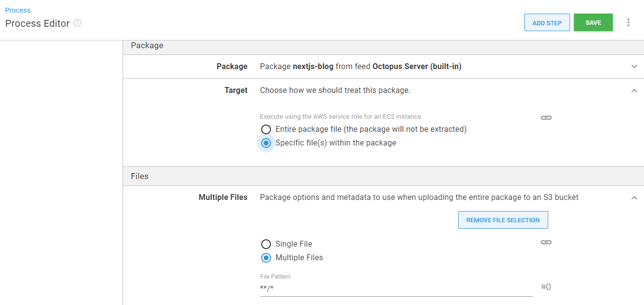Click the Process Editor help icon
The width and height of the screenshot is (644, 305).
[78, 23]
